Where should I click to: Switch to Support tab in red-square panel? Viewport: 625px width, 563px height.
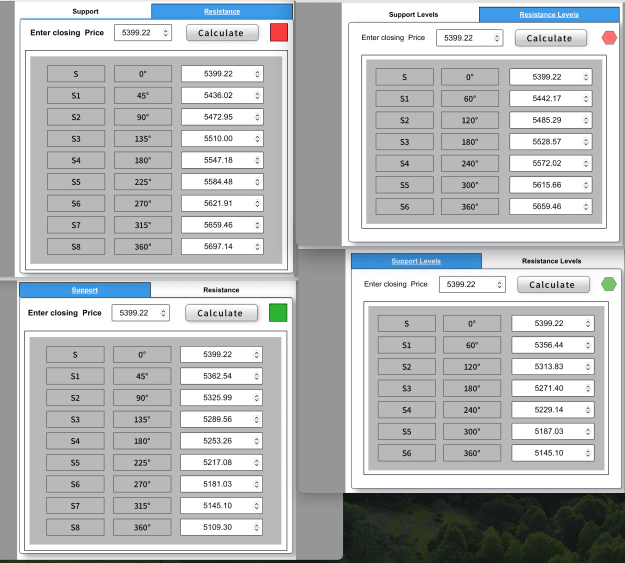click(x=85, y=11)
